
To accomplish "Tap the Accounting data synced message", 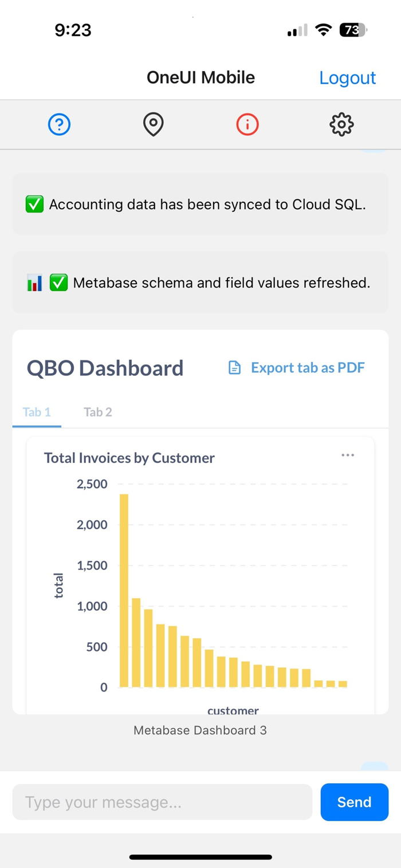I will (200, 205).
